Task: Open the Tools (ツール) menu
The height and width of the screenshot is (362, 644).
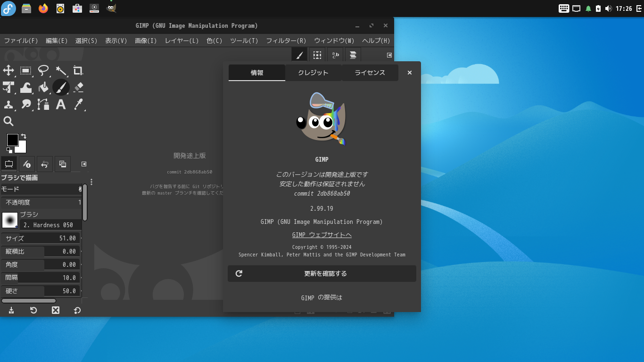Action: (244, 41)
